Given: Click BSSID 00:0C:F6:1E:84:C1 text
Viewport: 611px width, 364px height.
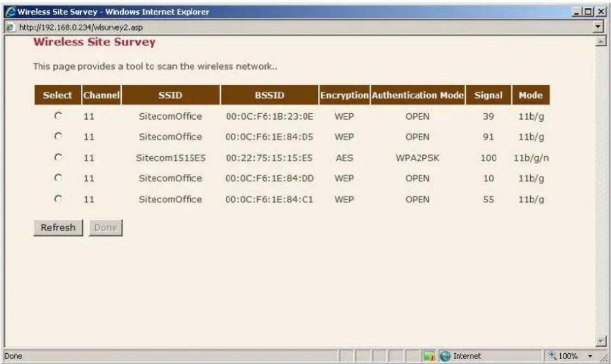Looking at the screenshot, I should pos(269,199).
